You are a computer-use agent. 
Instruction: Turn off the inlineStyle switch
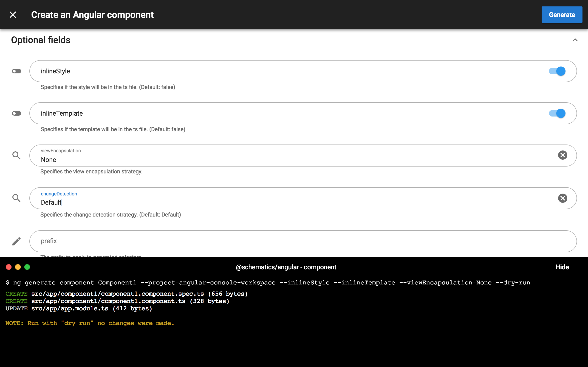(x=557, y=71)
